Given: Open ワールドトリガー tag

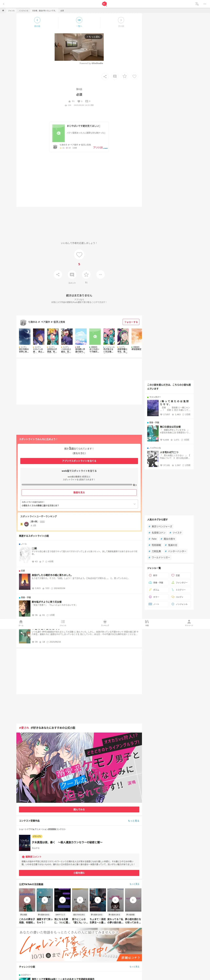Looking at the screenshot, I should point(159,557).
